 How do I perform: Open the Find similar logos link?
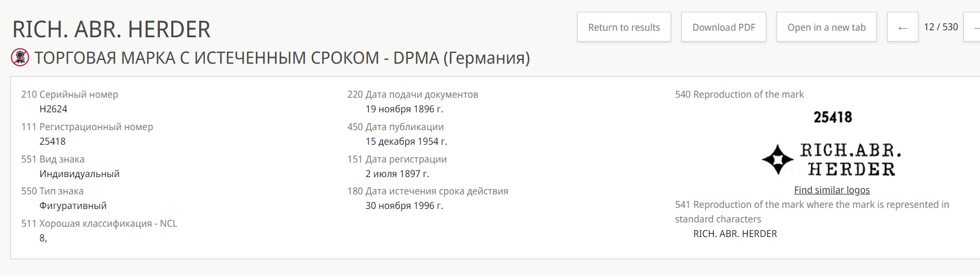(x=832, y=190)
